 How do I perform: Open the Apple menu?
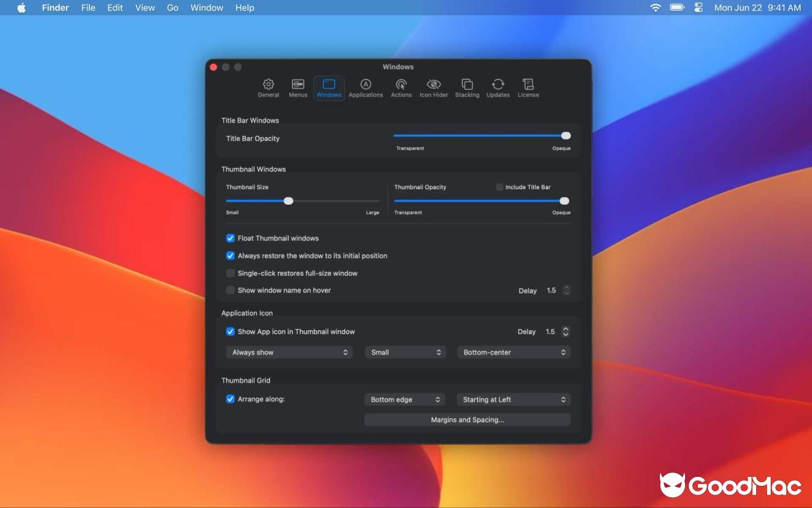[x=22, y=8]
